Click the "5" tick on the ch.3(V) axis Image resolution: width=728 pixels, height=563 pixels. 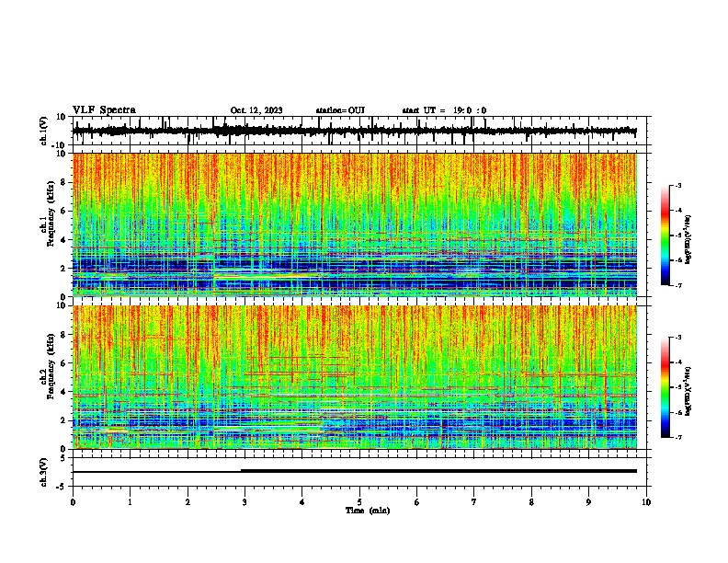[x=63, y=458]
